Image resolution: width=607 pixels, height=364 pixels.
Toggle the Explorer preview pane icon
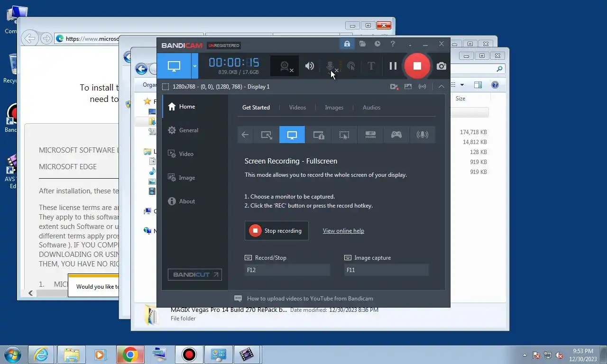point(478,85)
